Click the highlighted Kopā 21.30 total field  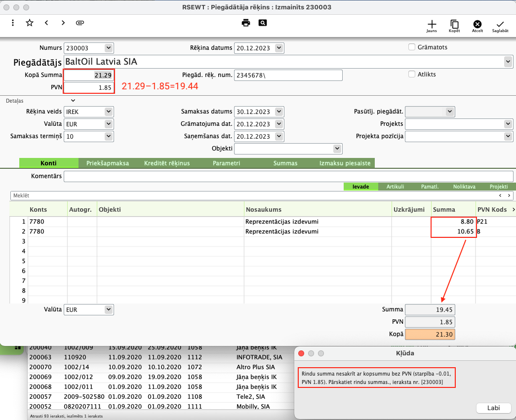pos(430,335)
